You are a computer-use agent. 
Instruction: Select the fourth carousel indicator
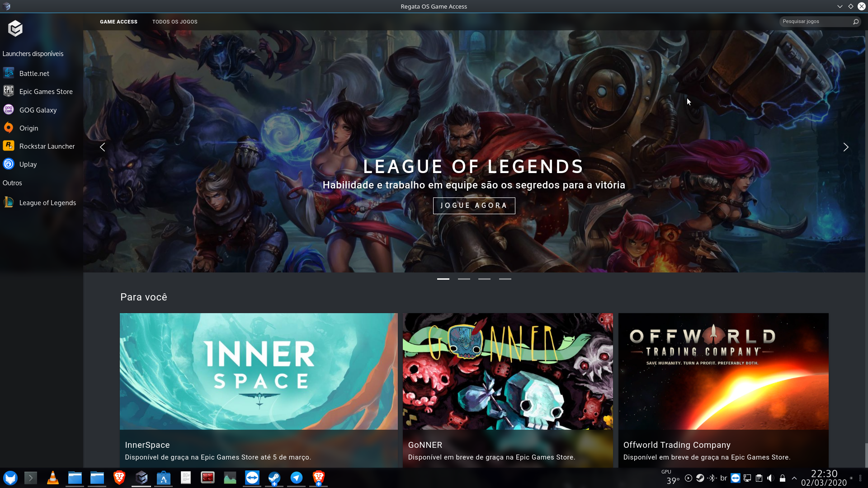[505, 279]
